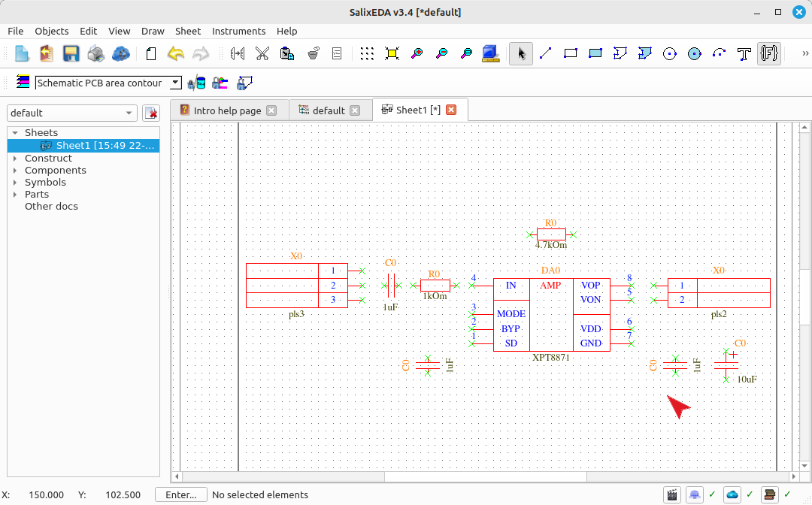Image resolution: width=812 pixels, height=505 pixels.
Task: Click the lock layer cylinder icon
Action: tap(196, 83)
